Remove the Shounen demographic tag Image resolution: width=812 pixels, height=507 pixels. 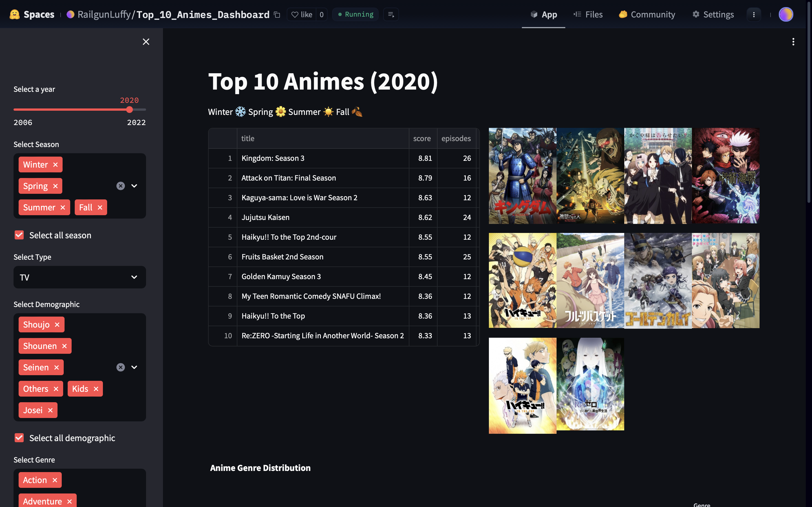64,346
